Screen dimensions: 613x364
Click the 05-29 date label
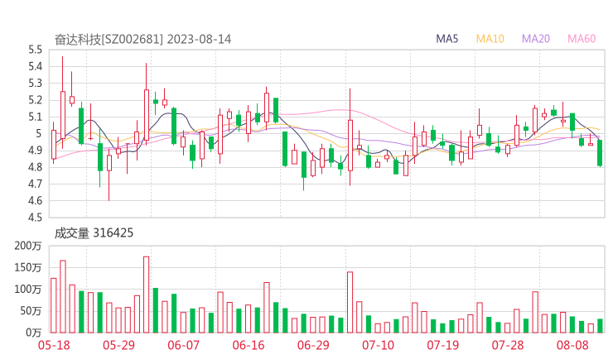click(118, 345)
